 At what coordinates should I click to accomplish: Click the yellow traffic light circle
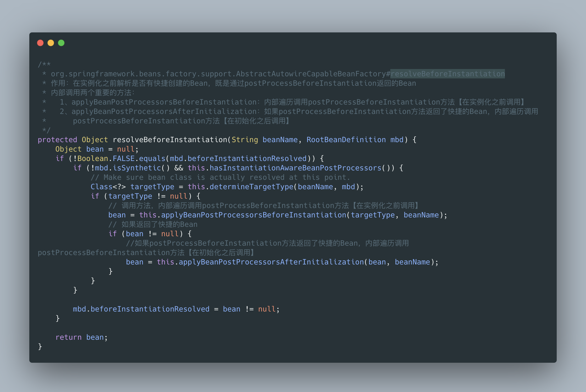(51, 43)
